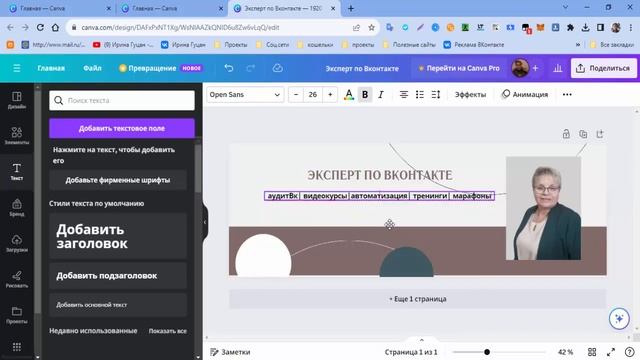Image resolution: width=640 pixels, height=360 pixels.
Task: Toggle bold formatting
Action: [365, 95]
